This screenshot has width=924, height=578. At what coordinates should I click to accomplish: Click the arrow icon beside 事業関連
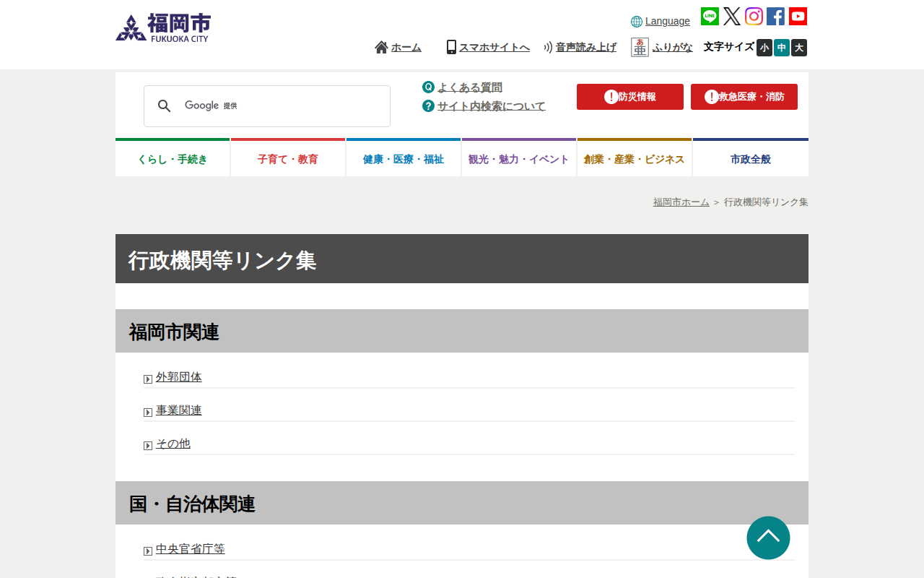(x=148, y=413)
